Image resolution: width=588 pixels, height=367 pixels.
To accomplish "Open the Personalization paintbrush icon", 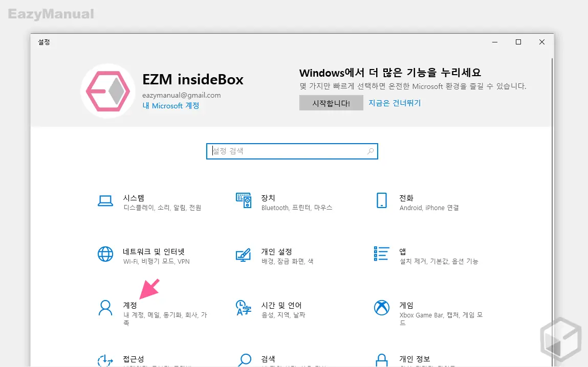I will [x=244, y=255].
